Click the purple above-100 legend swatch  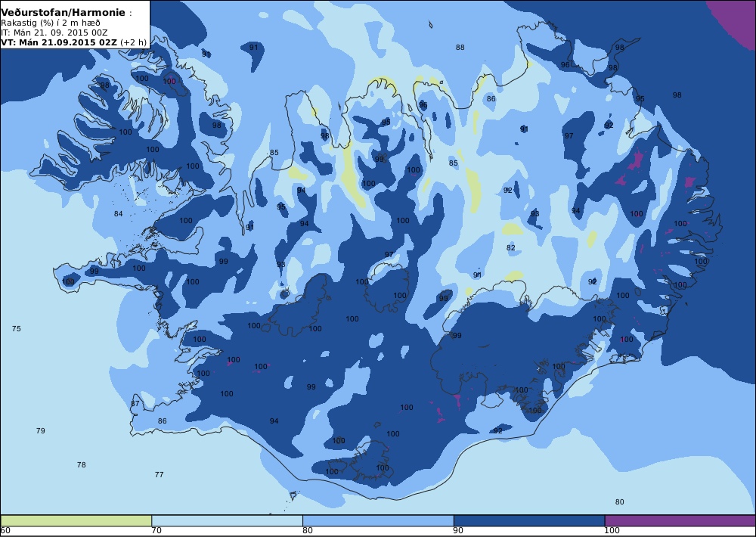(x=680, y=520)
